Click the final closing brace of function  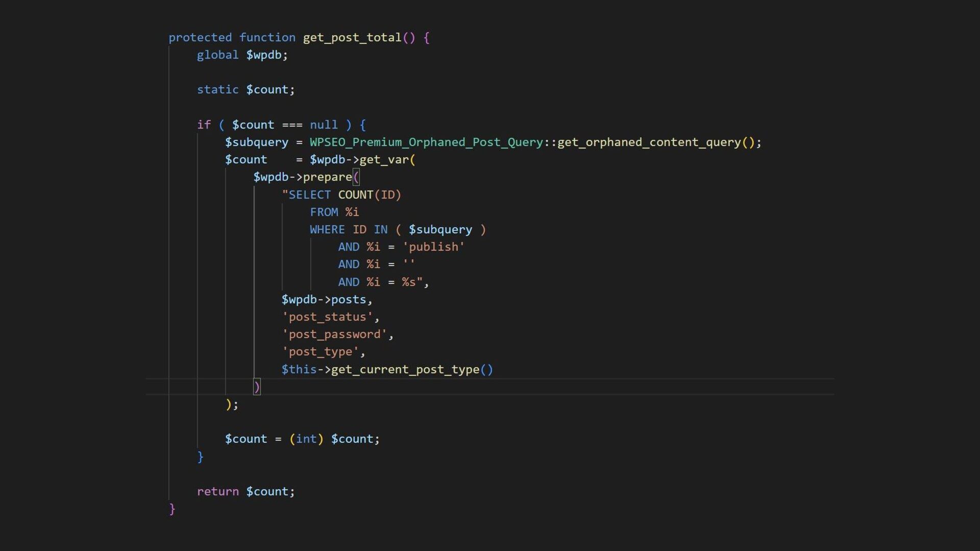coord(172,509)
